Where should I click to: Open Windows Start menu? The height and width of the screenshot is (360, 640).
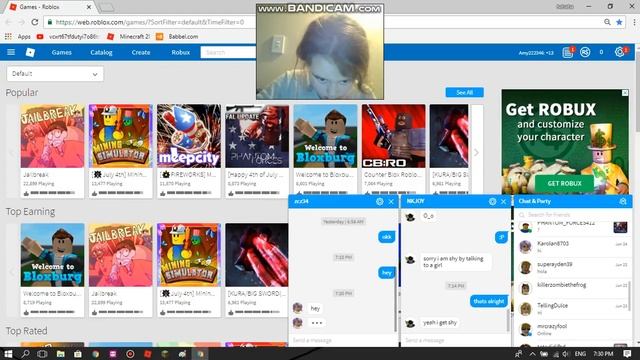pyautogui.click(x=8, y=354)
